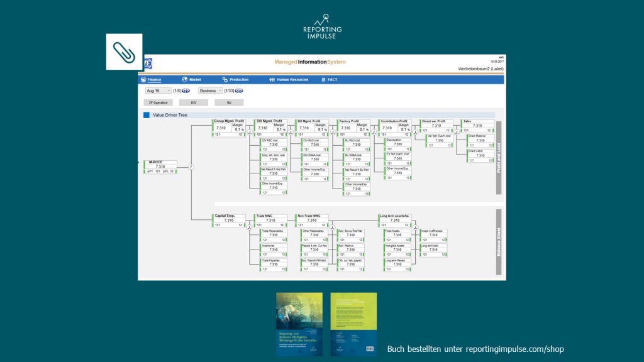Click the Production flask icon

click(x=226, y=80)
